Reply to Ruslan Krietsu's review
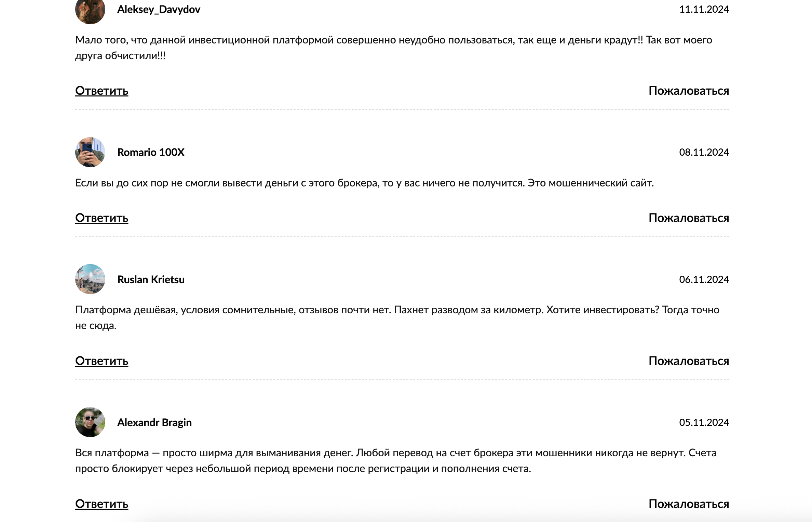This screenshot has width=812, height=522. click(x=101, y=361)
